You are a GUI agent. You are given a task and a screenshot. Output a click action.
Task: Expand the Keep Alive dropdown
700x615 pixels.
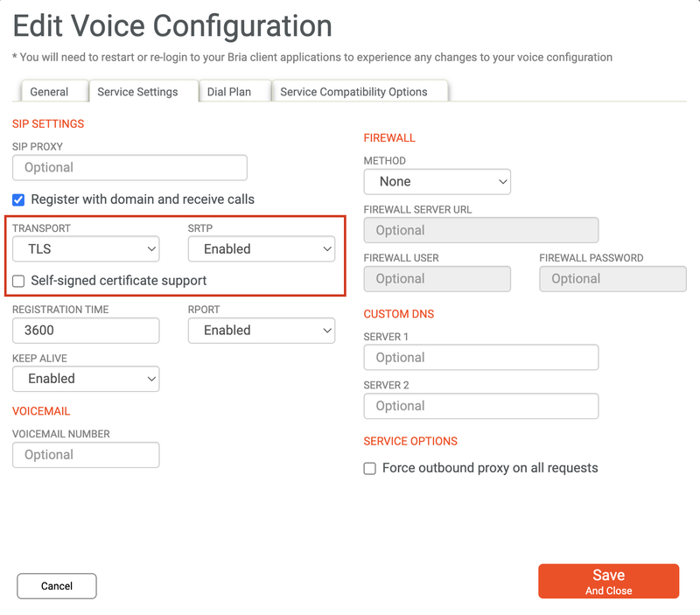point(86,379)
